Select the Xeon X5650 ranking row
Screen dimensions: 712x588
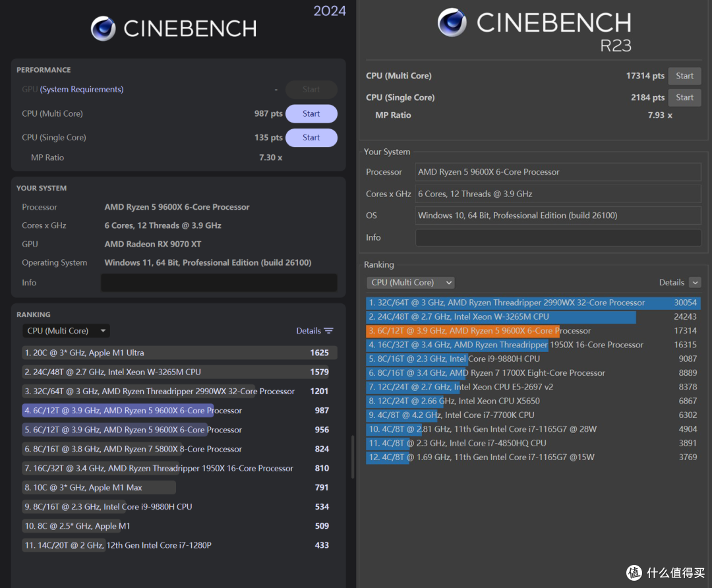tap(533, 401)
